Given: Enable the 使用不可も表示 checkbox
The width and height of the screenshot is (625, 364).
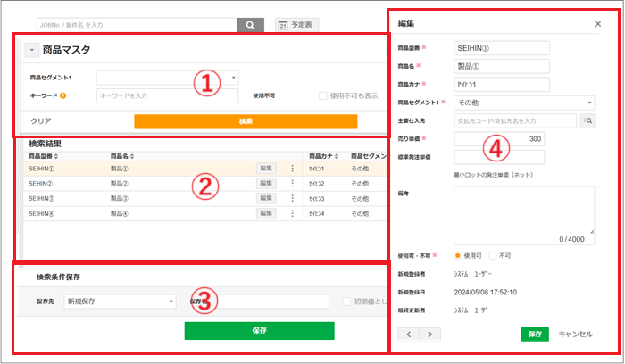Looking at the screenshot, I should 324,95.
